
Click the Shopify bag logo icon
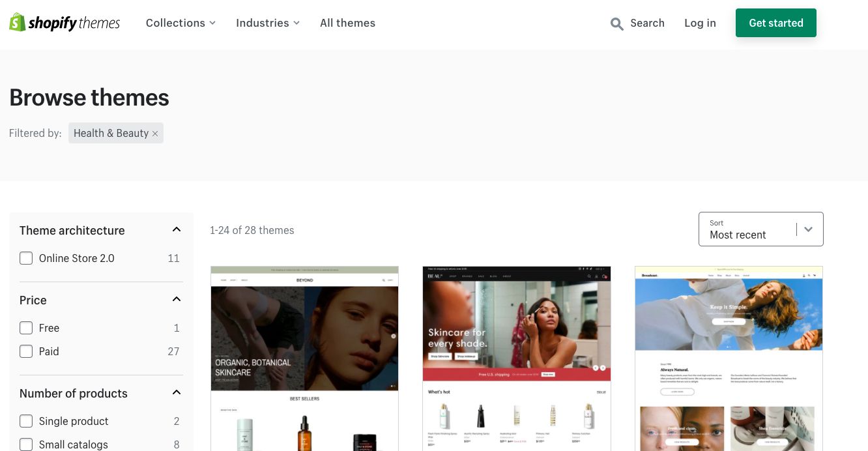coord(18,23)
